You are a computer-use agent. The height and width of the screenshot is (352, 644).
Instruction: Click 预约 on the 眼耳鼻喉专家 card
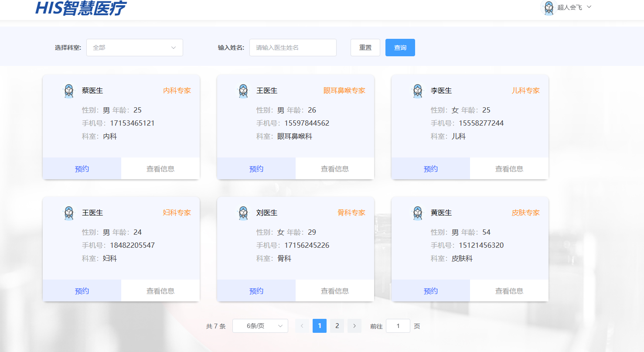click(x=256, y=168)
